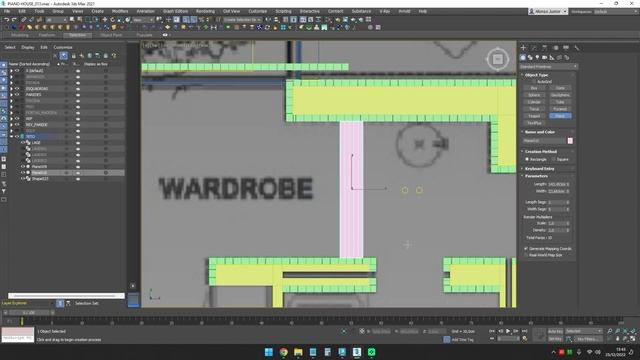Screen dimensions: 640x360
Task: Click the Sphere primitive button
Action: point(534,95)
